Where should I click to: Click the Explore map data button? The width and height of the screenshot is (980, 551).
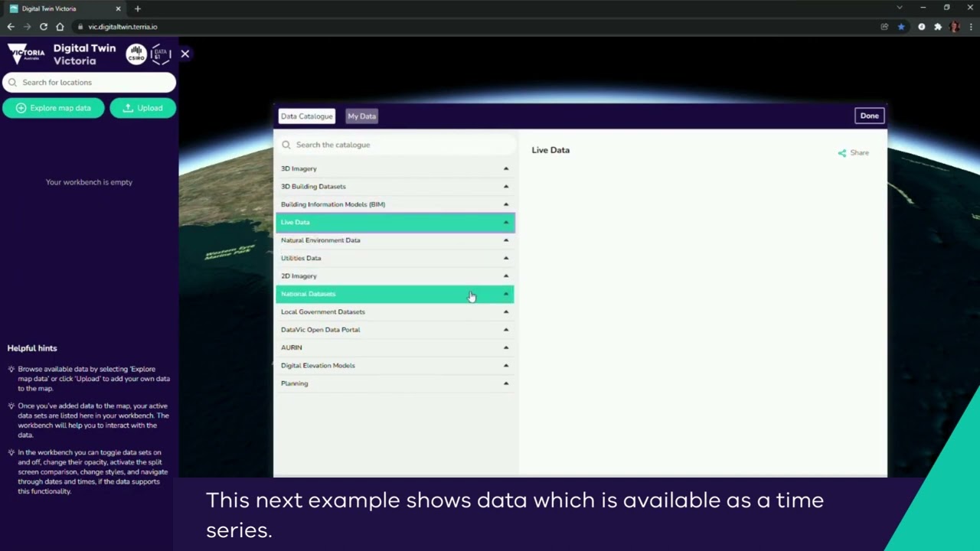click(53, 108)
